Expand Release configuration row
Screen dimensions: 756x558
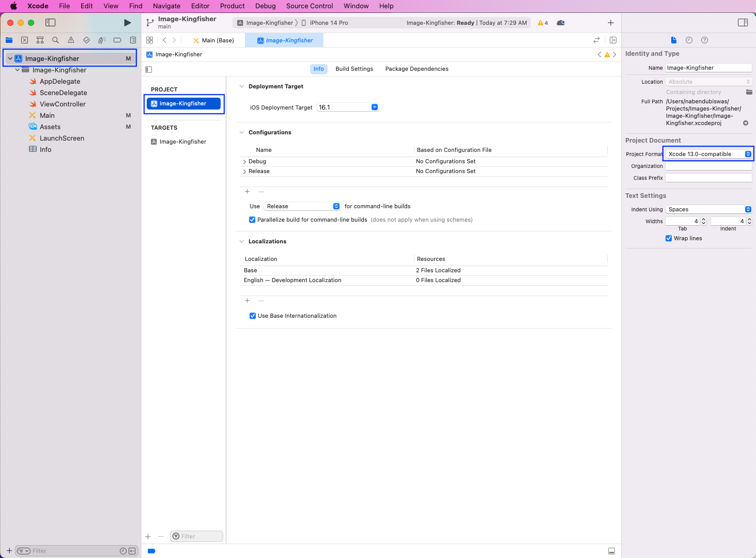tap(244, 172)
